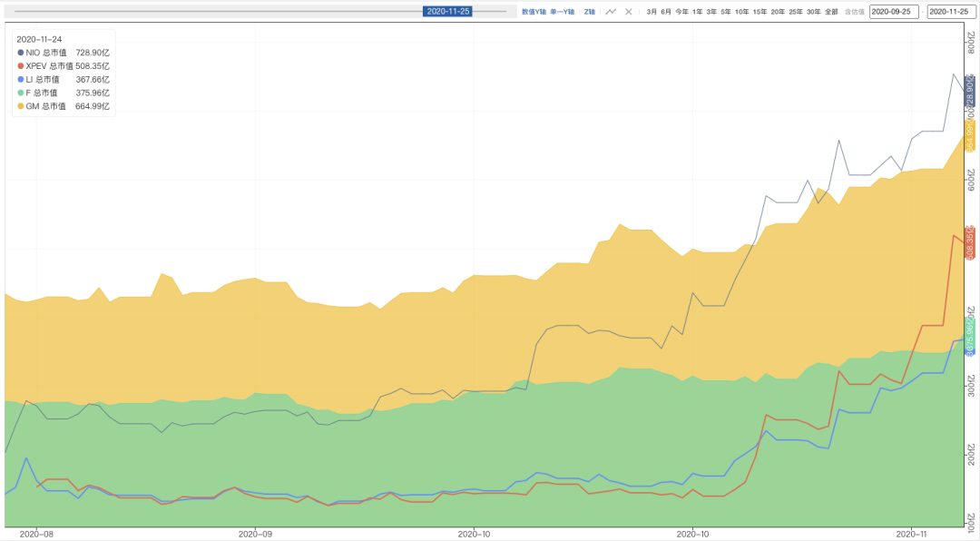Click the NIO 728.90 axis value tag

[x=970, y=92]
